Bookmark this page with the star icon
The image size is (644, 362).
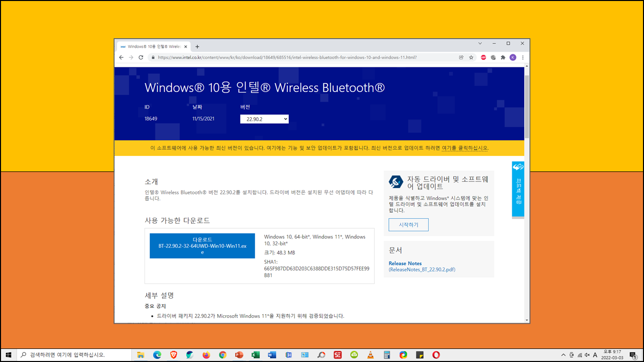click(x=471, y=57)
